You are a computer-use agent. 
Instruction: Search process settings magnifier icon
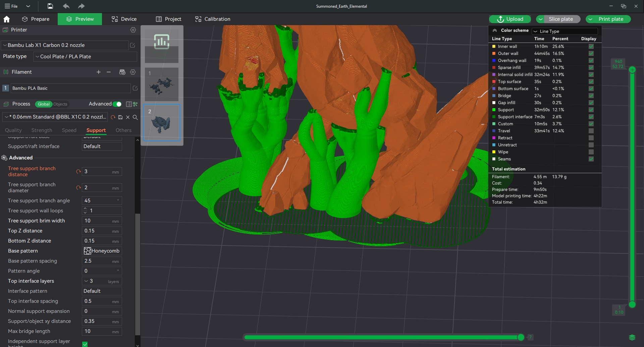(135, 117)
